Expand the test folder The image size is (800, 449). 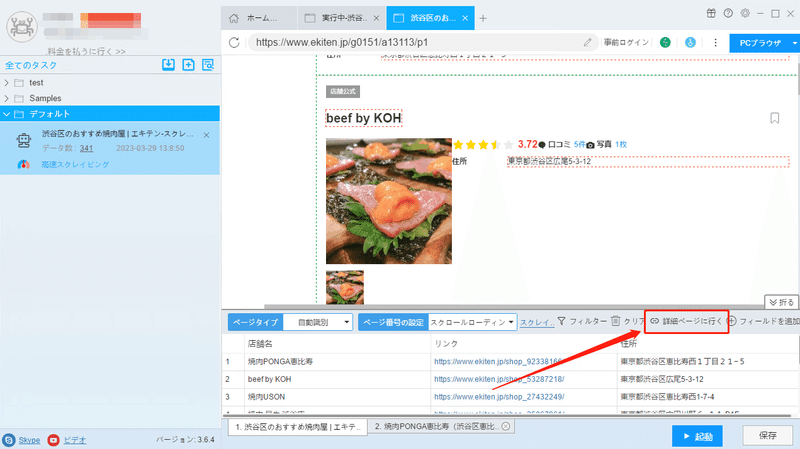point(7,83)
